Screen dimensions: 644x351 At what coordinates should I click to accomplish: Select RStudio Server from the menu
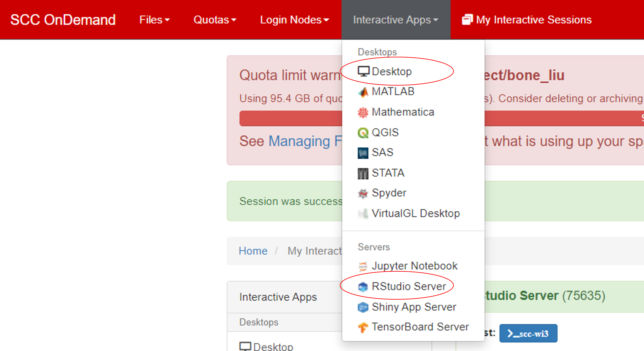click(x=408, y=286)
